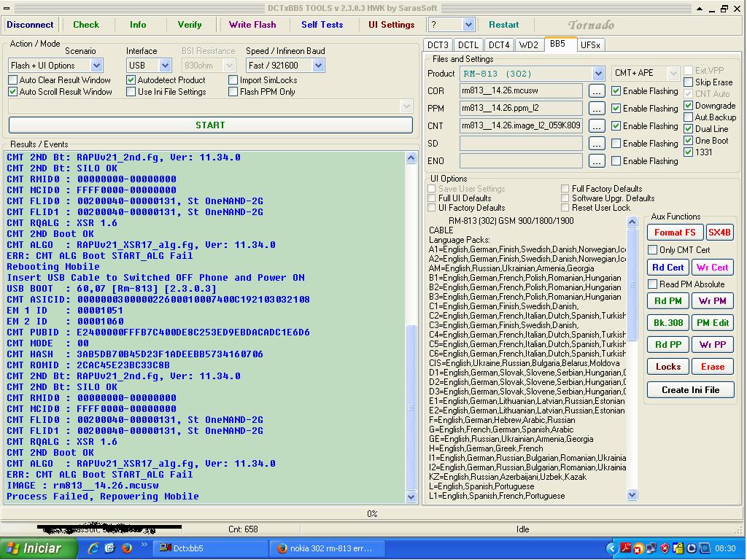This screenshot has height=560, width=747.
Task: Check Only CMT Cert option
Action: pyautogui.click(x=653, y=250)
